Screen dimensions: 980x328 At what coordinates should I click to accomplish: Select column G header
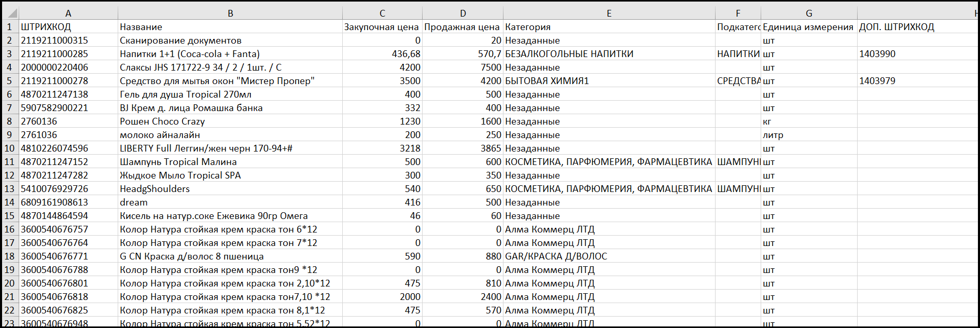[809, 13]
